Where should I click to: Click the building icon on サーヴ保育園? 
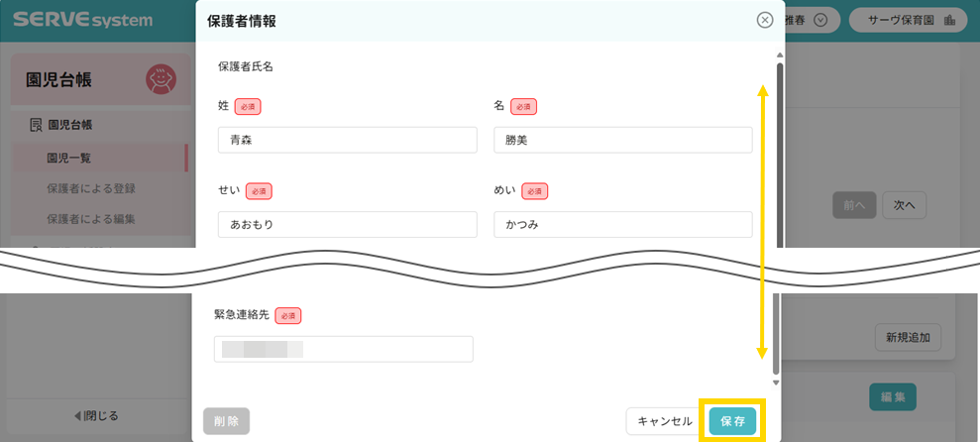[x=948, y=20]
